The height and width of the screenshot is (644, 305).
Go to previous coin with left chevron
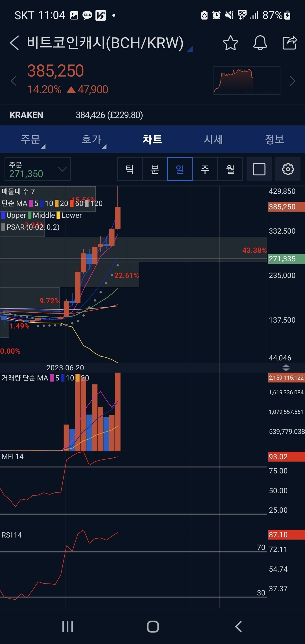[x=13, y=81]
